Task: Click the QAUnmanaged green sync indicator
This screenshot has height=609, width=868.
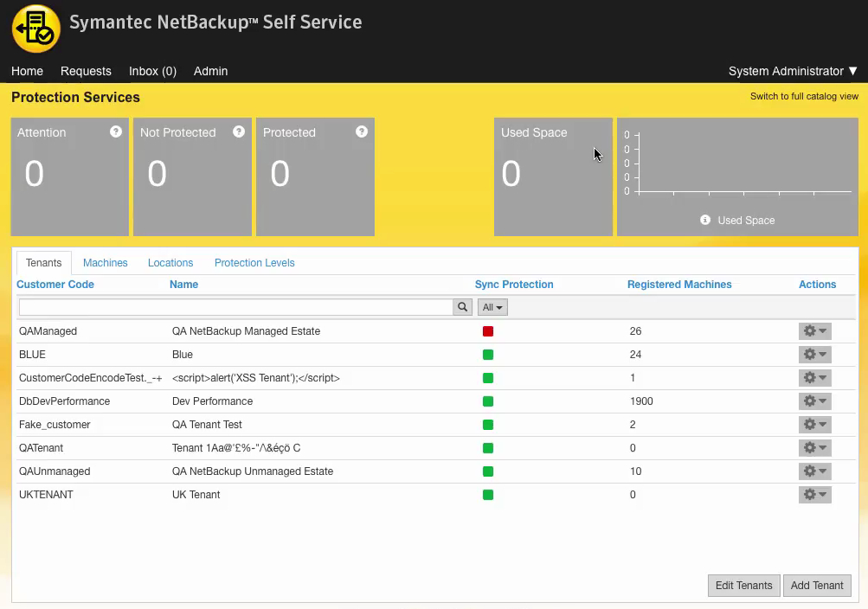Action: point(488,471)
